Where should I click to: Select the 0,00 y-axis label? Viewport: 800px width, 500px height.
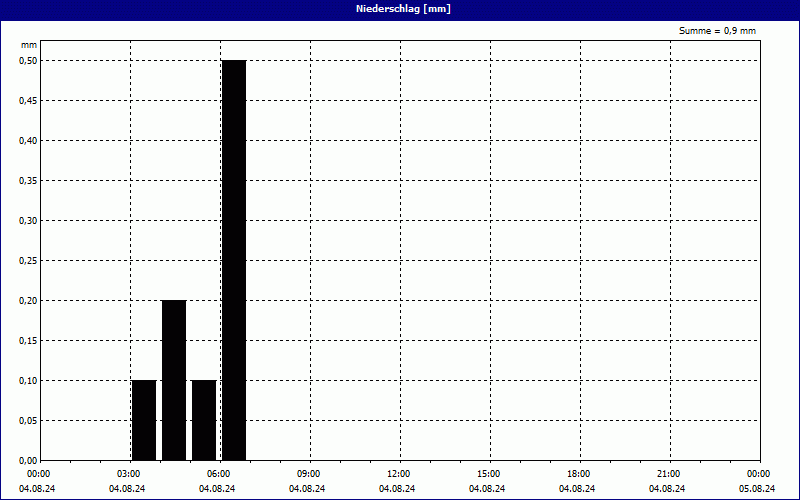click(x=28, y=460)
